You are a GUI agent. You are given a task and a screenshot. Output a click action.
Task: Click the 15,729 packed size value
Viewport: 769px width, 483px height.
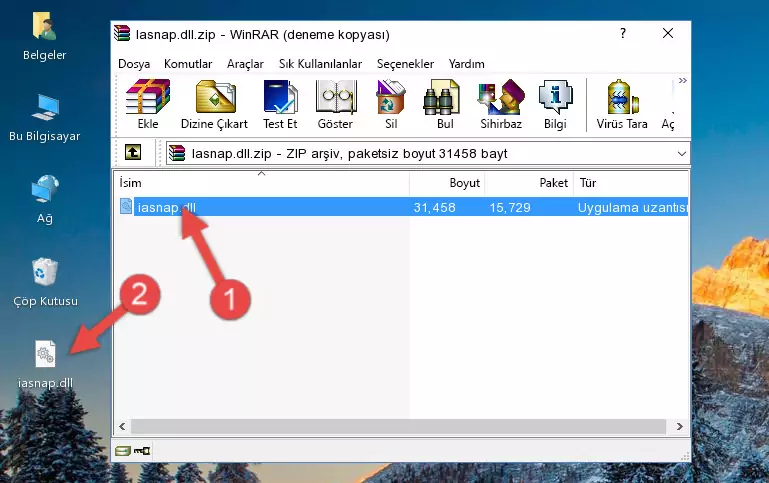tap(510, 207)
